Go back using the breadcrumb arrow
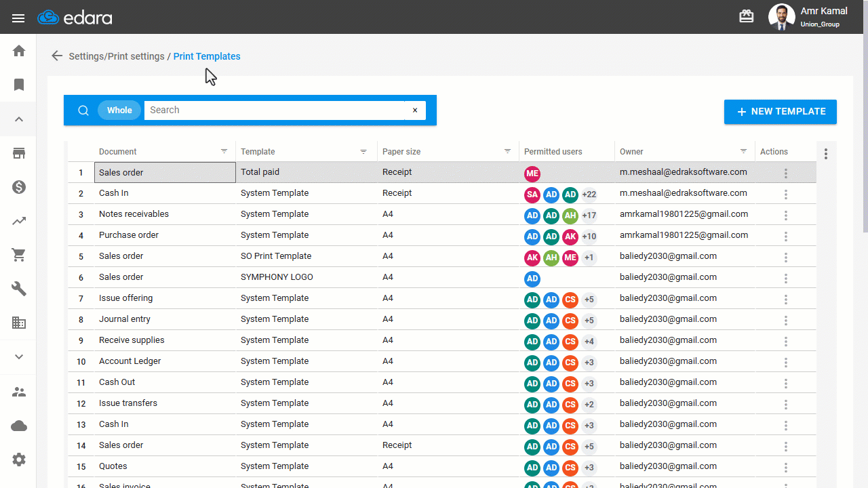Viewport: 868px width, 488px height. [x=57, y=56]
